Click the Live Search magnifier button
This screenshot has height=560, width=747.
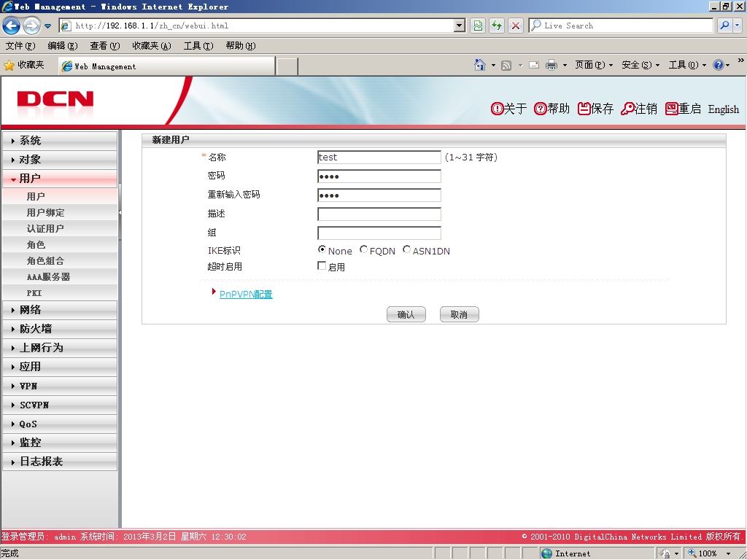coord(724,26)
